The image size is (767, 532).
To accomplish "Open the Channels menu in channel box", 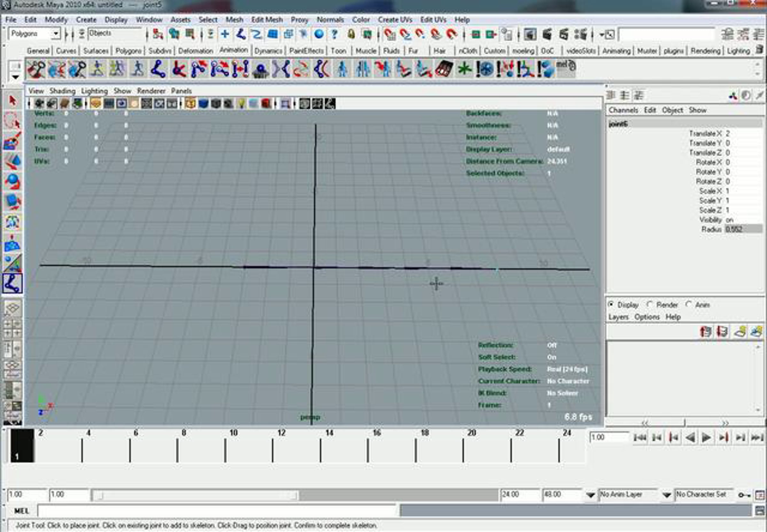I will [623, 110].
